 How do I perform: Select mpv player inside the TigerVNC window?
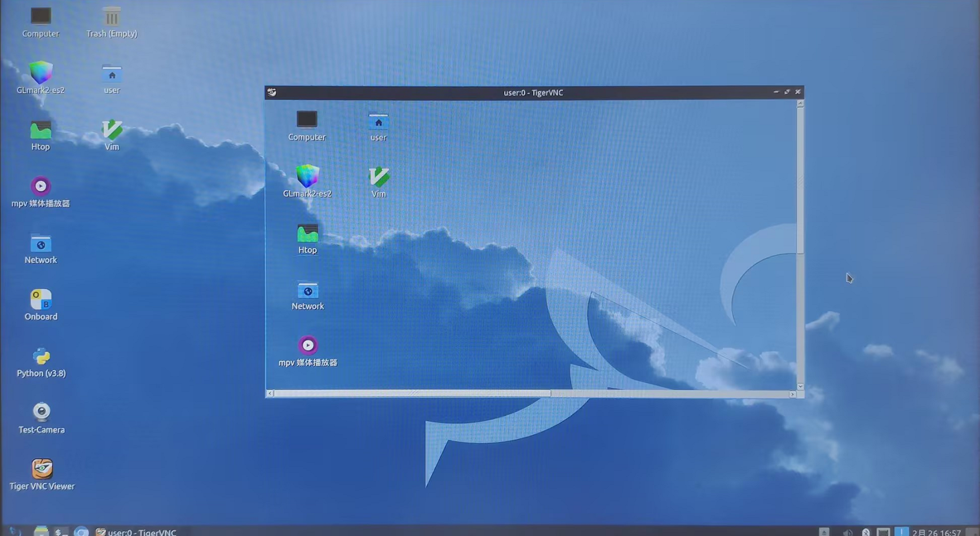pyautogui.click(x=308, y=352)
